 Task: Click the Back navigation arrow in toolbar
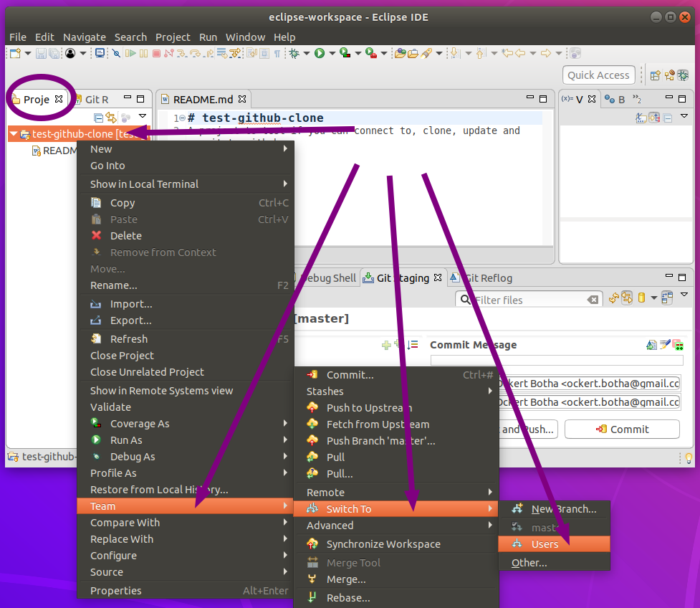(520, 54)
